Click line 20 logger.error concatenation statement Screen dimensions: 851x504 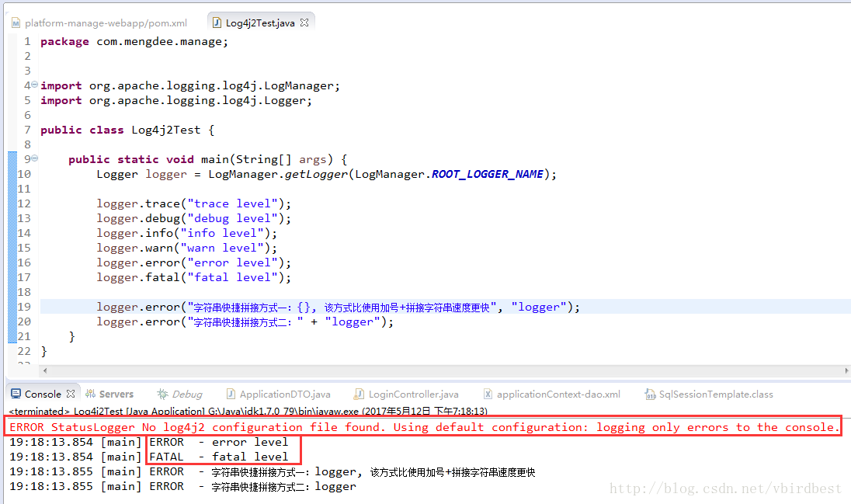pyautogui.click(x=245, y=322)
